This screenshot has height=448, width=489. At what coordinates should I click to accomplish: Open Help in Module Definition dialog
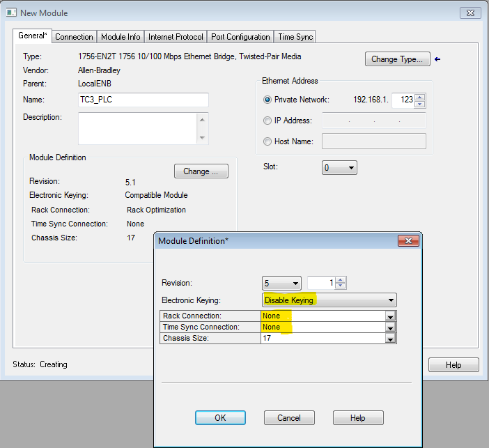pyautogui.click(x=358, y=418)
